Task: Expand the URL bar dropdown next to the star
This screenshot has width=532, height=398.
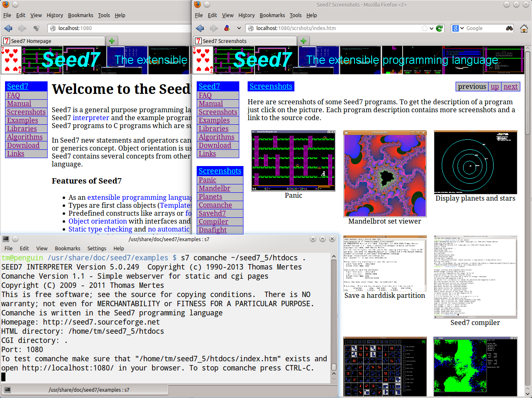Action: 431,28
